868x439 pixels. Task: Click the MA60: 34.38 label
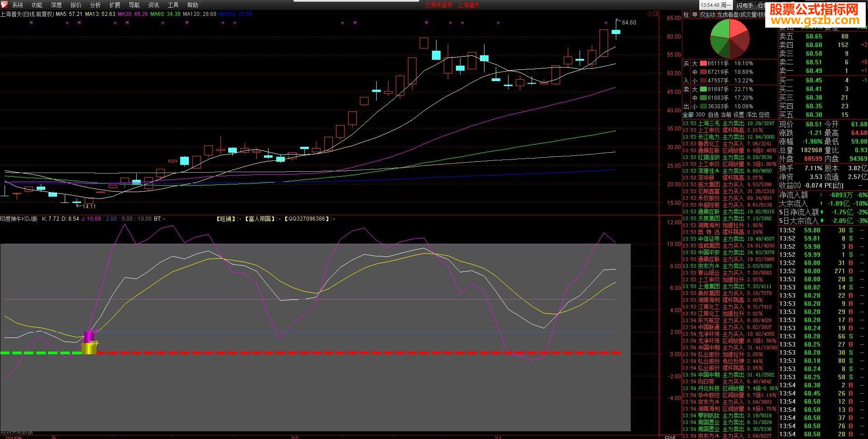point(165,14)
